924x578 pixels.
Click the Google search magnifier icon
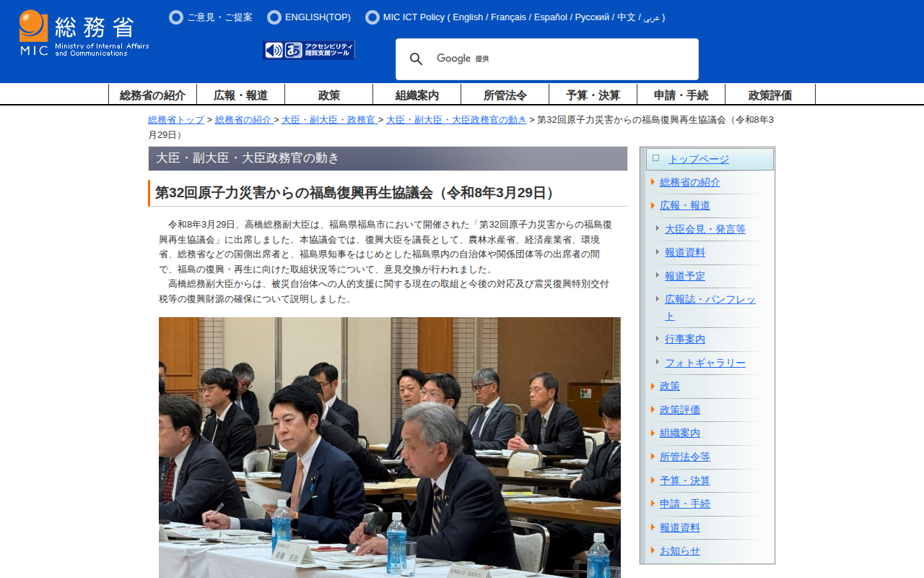click(x=417, y=59)
